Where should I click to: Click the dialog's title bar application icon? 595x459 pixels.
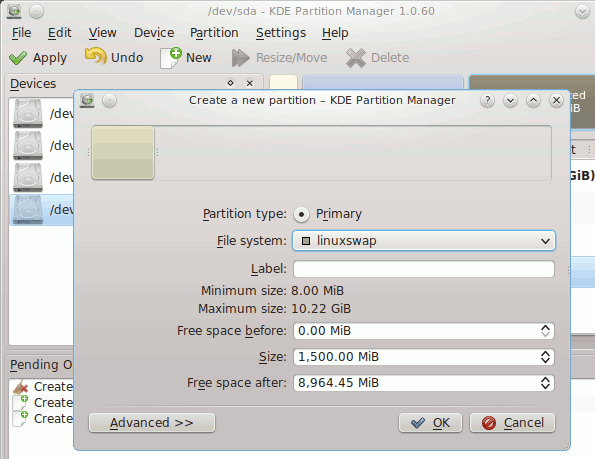87,101
